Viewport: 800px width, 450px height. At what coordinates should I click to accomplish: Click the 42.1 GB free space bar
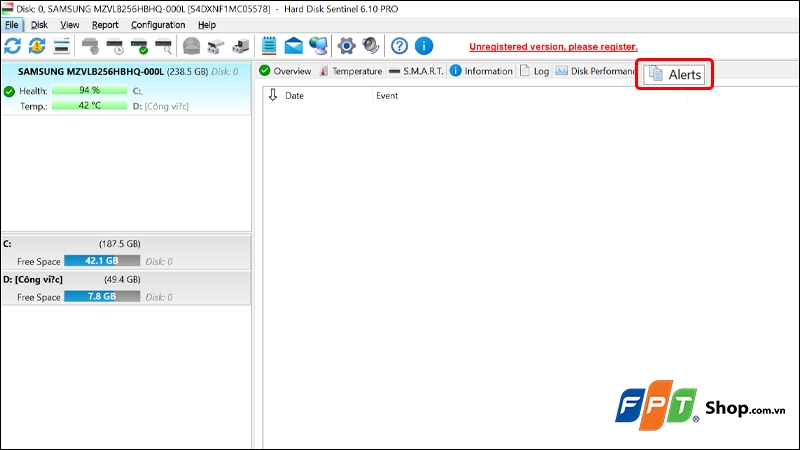click(102, 261)
